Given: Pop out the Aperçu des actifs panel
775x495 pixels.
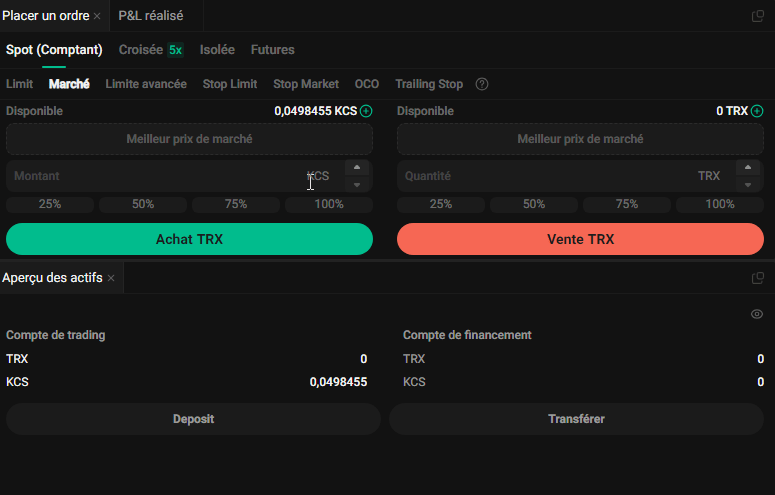Looking at the screenshot, I should point(757,278).
